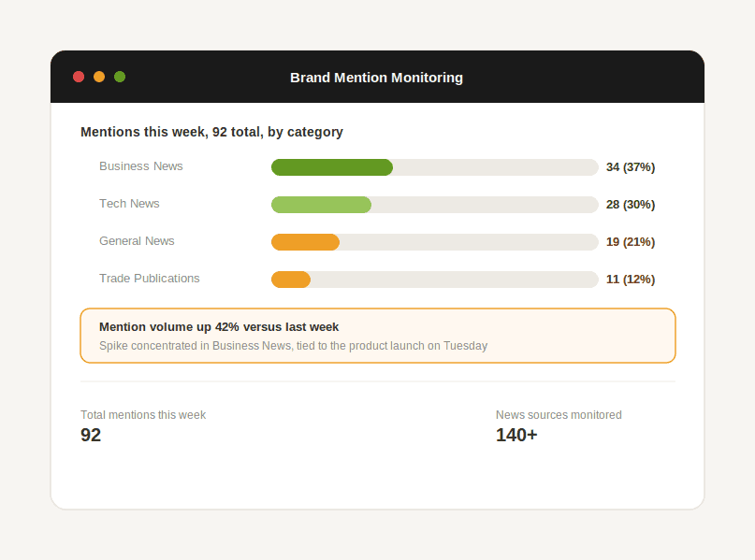Select the Business News category label
The height and width of the screenshot is (560, 755).
point(141,166)
